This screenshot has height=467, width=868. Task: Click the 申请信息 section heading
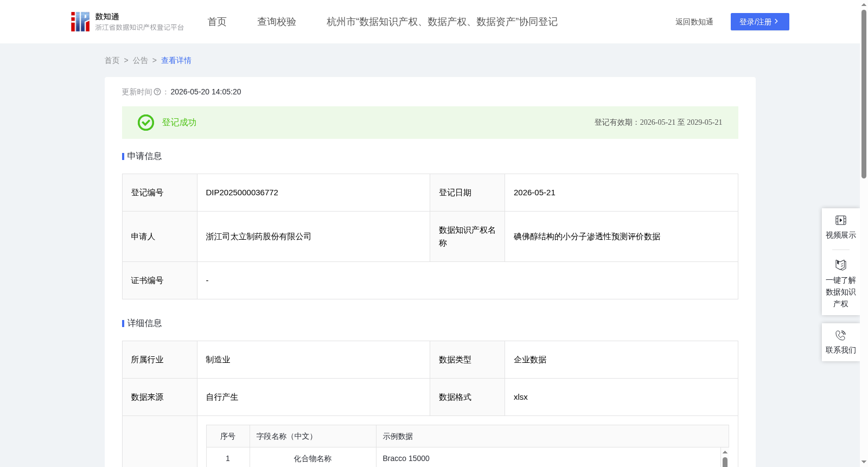pos(144,156)
